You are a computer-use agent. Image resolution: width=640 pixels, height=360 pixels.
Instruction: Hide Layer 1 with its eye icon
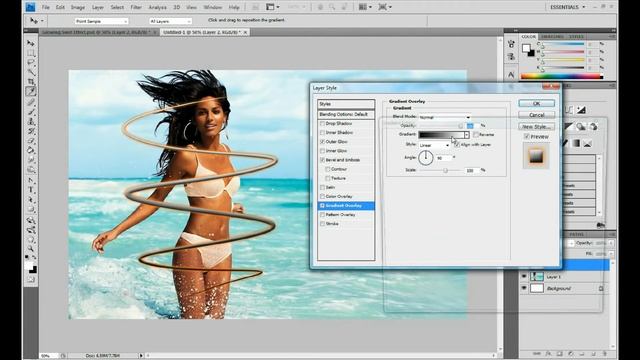(x=524, y=277)
